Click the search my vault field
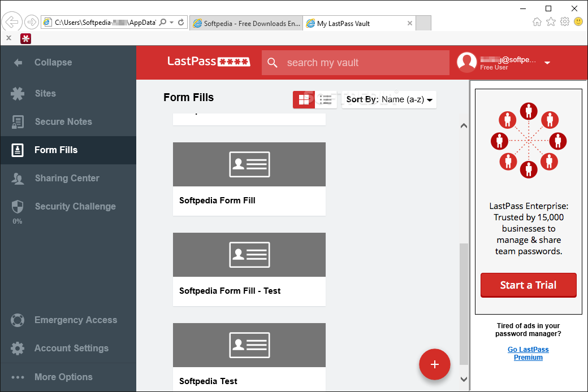The width and height of the screenshot is (588, 392). click(356, 63)
